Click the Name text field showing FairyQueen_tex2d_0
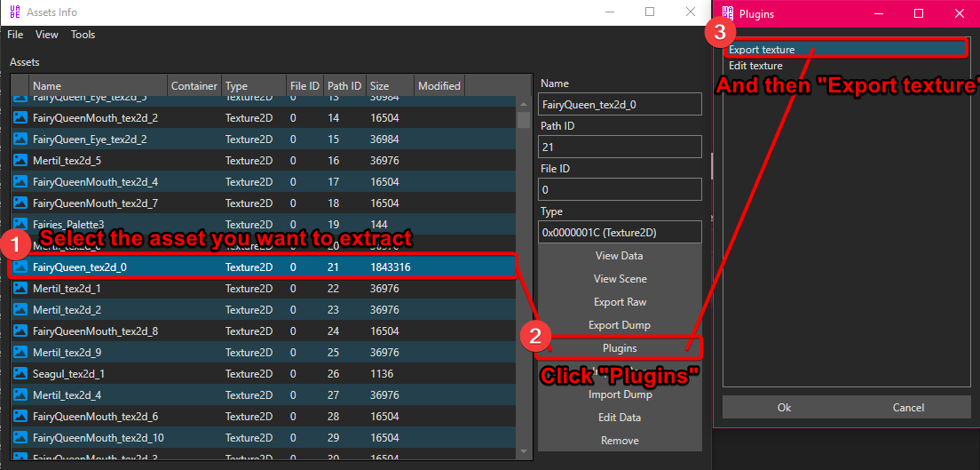This screenshot has height=470, width=980. pyautogui.click(x=620, y=104)
